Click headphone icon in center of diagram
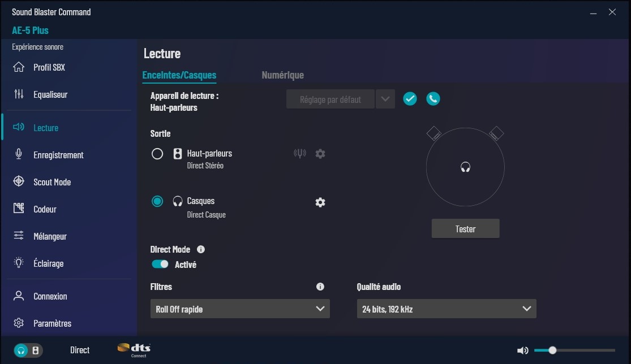631x364 pixels. click(x=466, y=167)
